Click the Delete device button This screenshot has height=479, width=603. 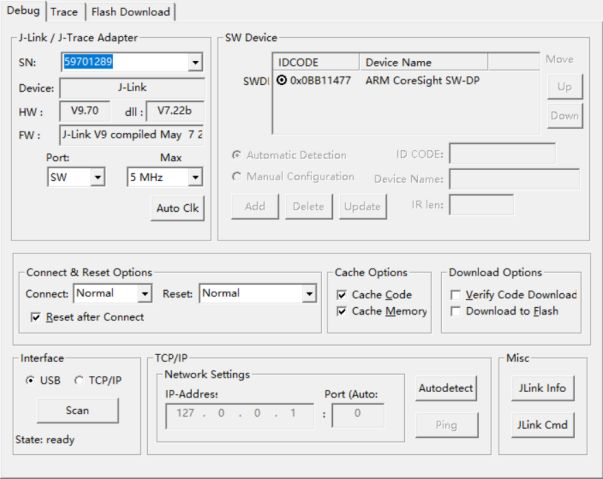[308, 206]
